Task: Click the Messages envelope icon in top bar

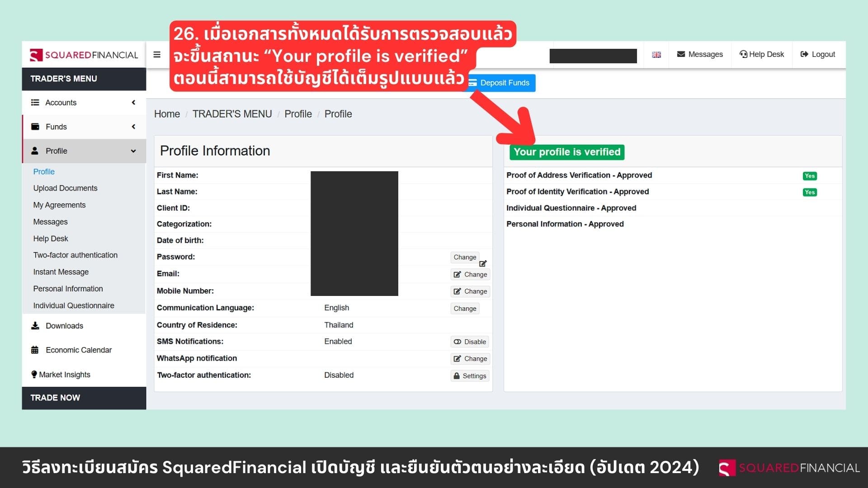Action: coord(681,54)
